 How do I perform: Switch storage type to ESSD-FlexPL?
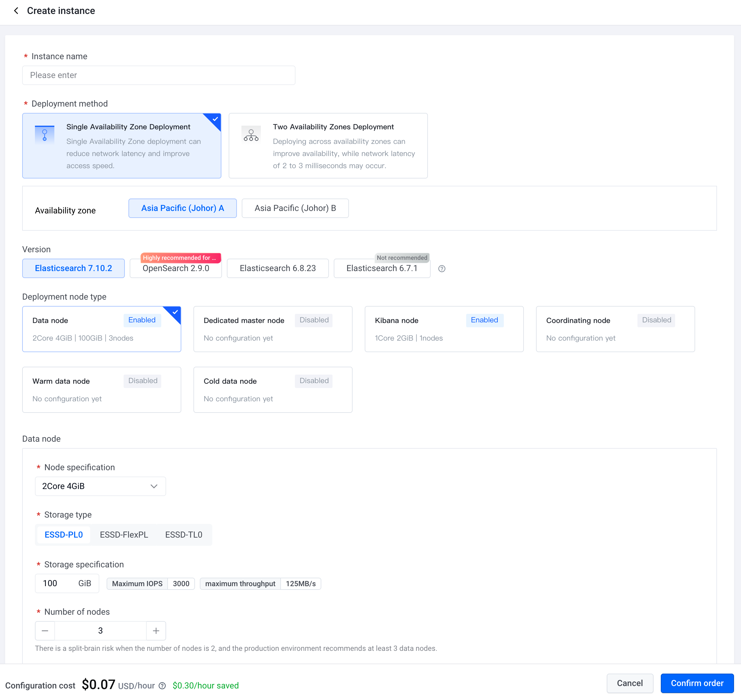pos(124,535)
